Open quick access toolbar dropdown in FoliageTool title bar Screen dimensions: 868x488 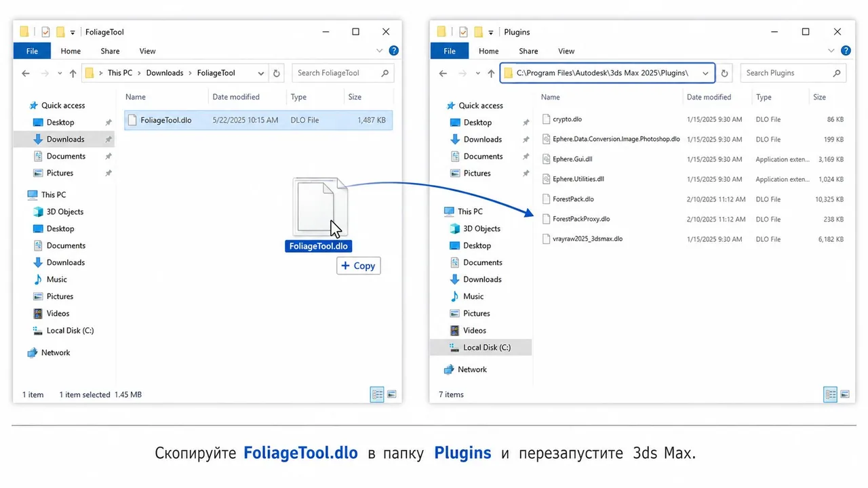[x=73, y=33]
